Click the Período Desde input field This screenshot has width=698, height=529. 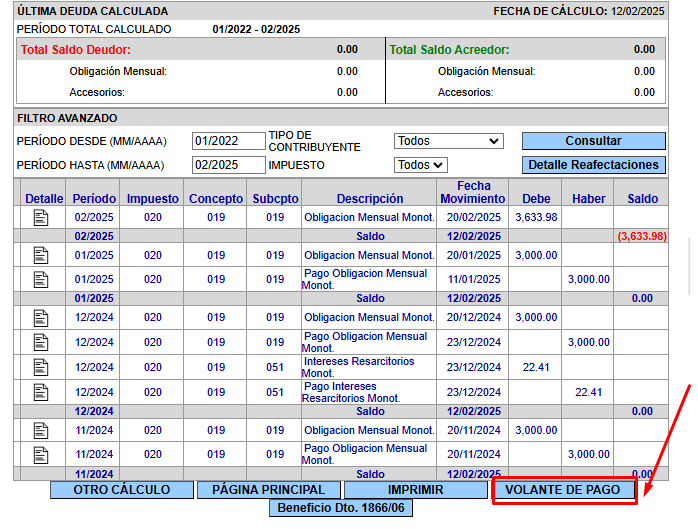[x=228, y=141]
